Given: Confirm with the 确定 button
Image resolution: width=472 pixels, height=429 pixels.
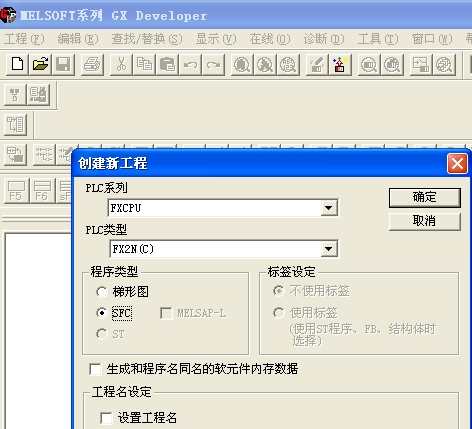Looking at the screenshot, I should (425, 197).
